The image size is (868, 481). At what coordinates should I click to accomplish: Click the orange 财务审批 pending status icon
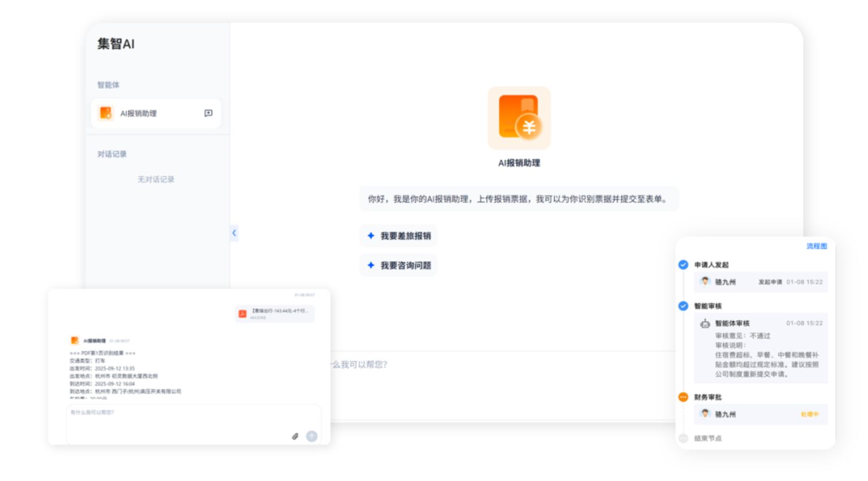tap(684, 397)
